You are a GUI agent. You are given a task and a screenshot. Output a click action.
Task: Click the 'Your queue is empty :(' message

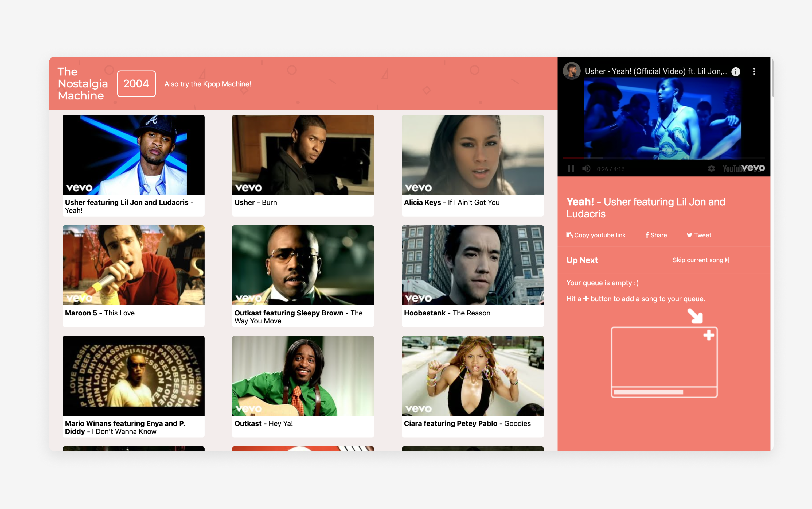pos(602,283)
